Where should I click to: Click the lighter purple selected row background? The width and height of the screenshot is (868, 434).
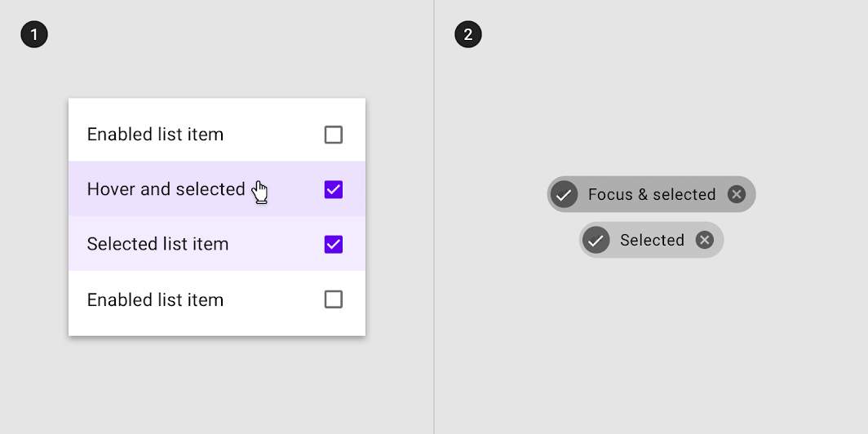(x=217, y=244)
